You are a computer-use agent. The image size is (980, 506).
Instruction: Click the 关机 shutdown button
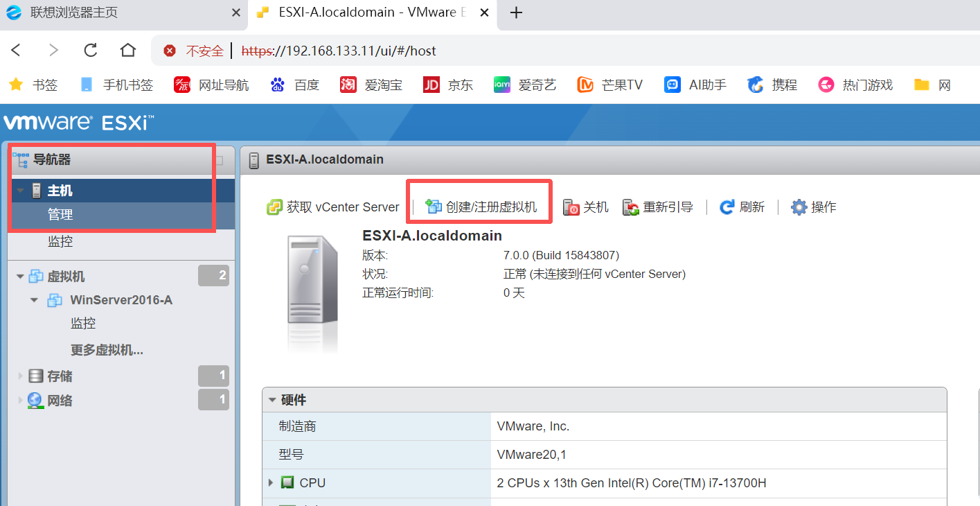click(x=585, y=207)
